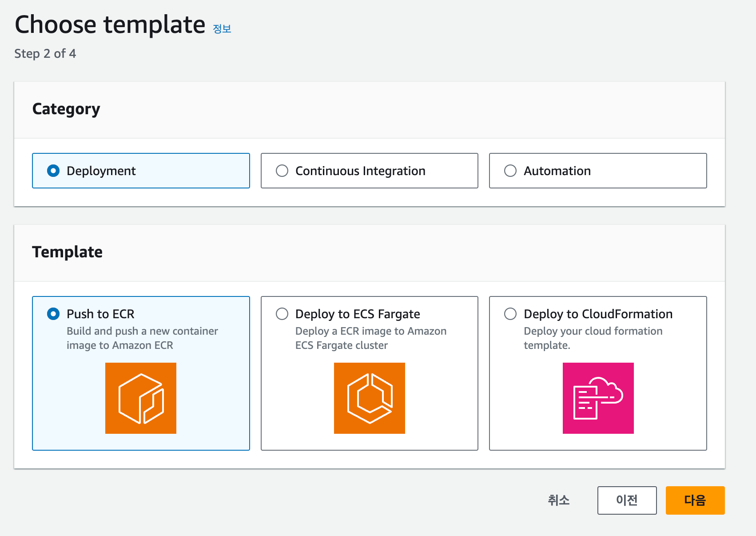Click the 'Category' section heading
This screenshot has width=756, height=536.
[66, 109]
